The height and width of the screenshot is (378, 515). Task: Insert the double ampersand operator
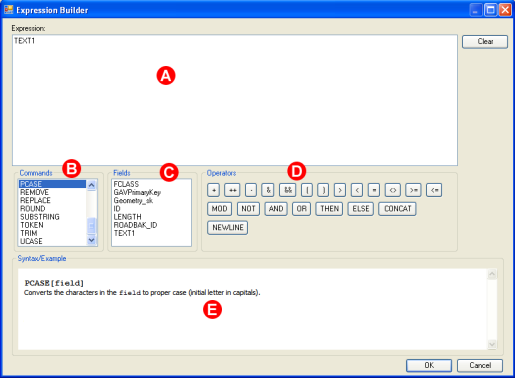(288, 190)
